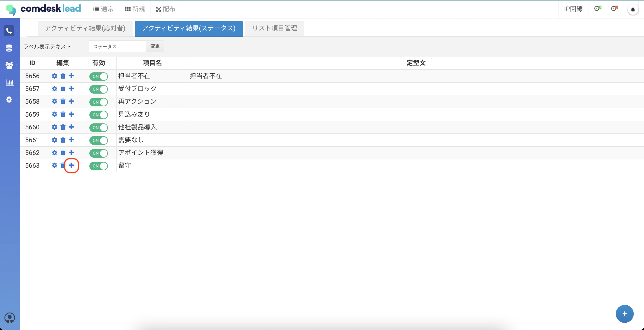This screenshot has height=330, width=644.
Task: Click the clock icon with the green badge
Action: click(597, 9)
